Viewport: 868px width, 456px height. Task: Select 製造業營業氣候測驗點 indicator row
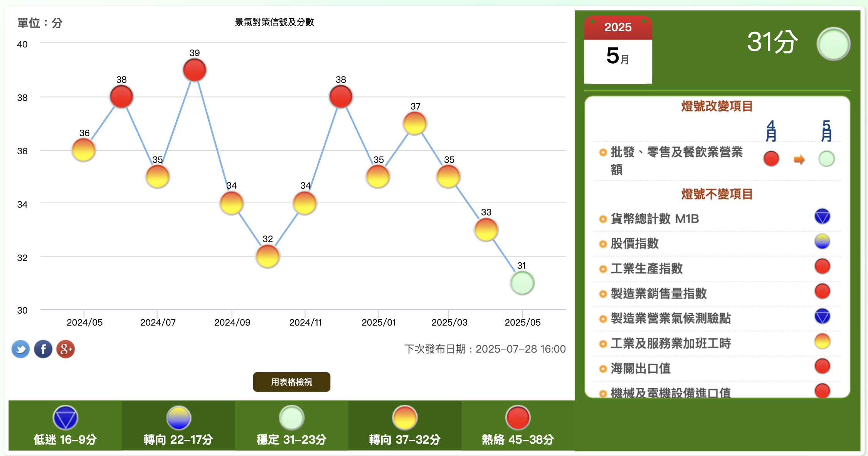[671, 318]
